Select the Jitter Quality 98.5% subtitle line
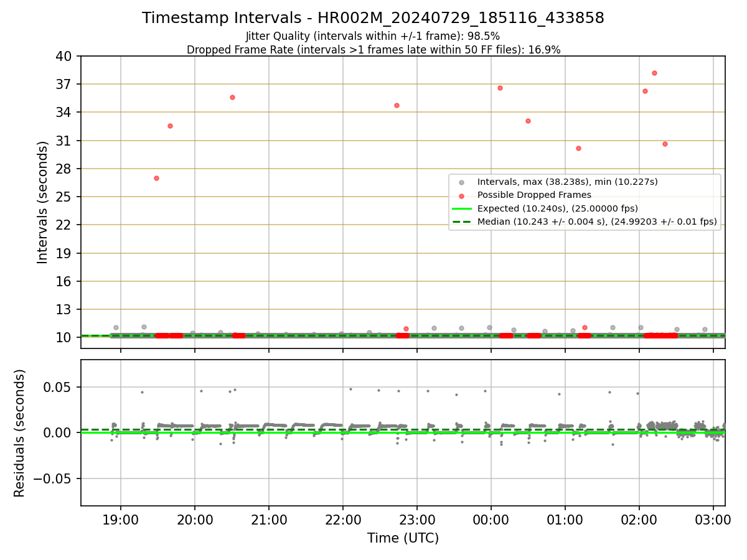 (x=373, y=36)
